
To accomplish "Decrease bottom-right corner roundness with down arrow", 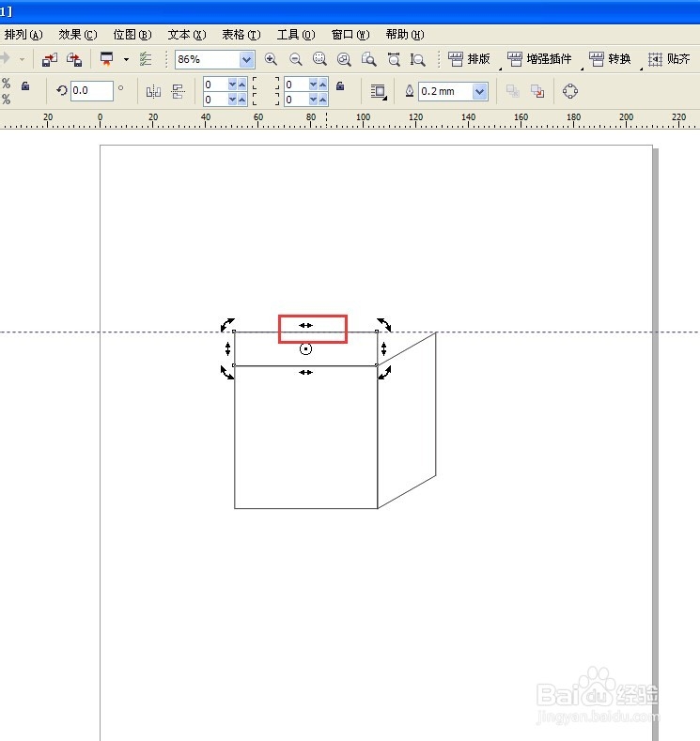I will (x=313, y=100).
